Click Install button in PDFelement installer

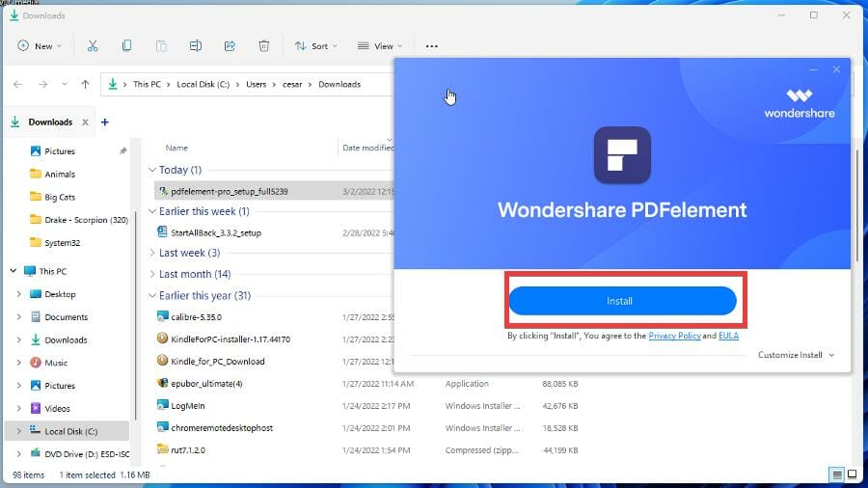pyautogui.click(x=622, y=301)
